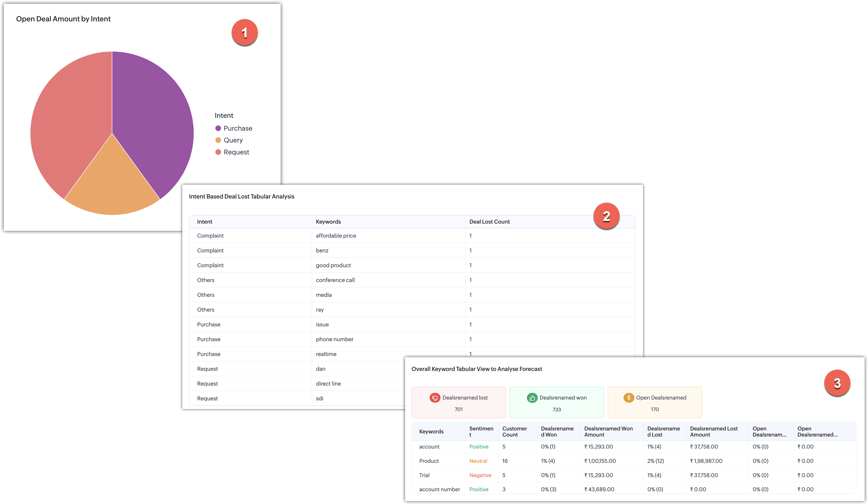
Task: Click the red callout badge number 3
Action: tap(837, 383)
